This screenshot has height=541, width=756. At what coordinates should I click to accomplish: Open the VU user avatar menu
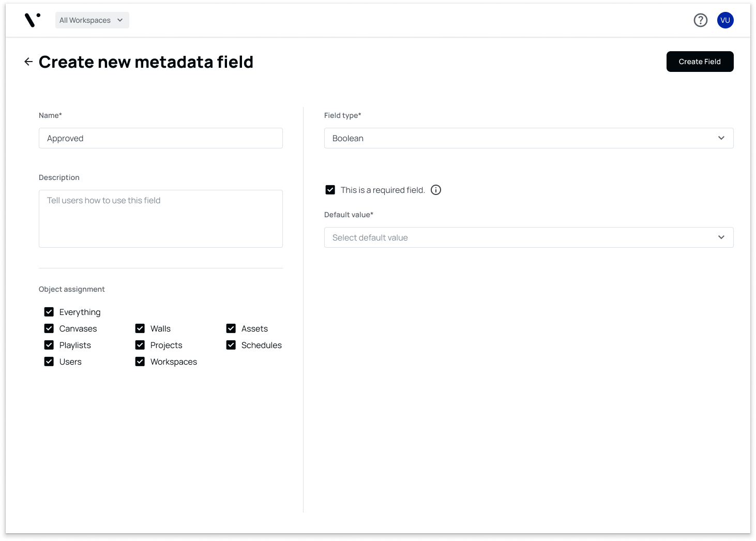725,20
